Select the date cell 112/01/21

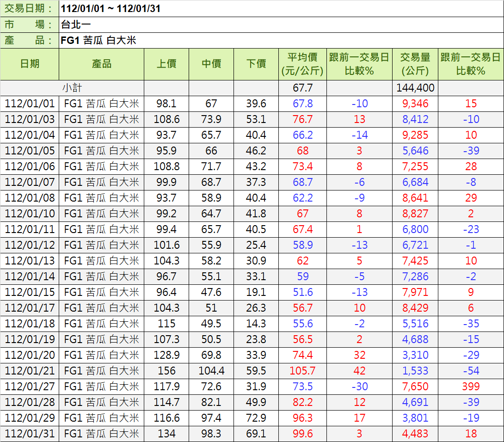pyautogui.click(x=30, y=371)
